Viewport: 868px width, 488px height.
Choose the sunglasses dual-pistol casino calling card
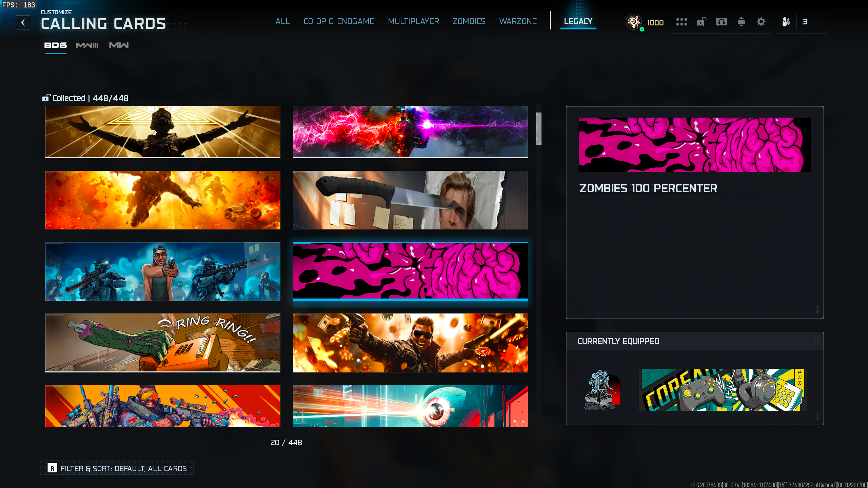(410, 343)
